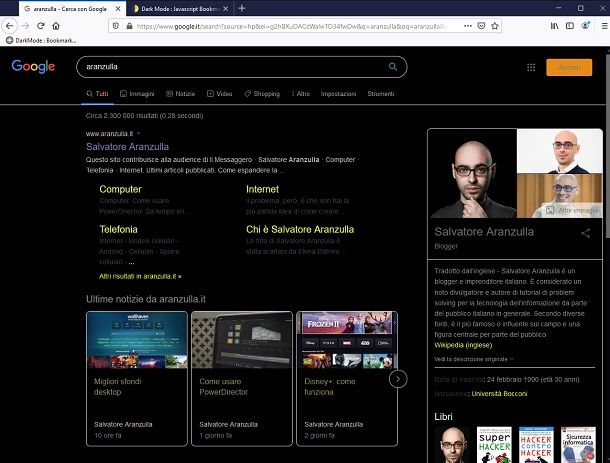Image resolution: width=610 pixels, height=463 pixels.
Task: Switch to Dark Mode Javascript Bookmarklet tab
Action: 180,9
